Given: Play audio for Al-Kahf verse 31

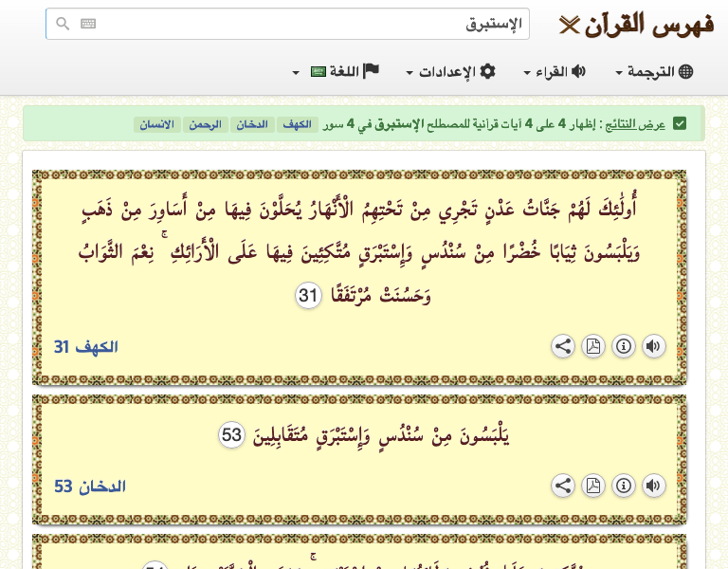Looking at the screenshot, I should (x=654, y=346).
